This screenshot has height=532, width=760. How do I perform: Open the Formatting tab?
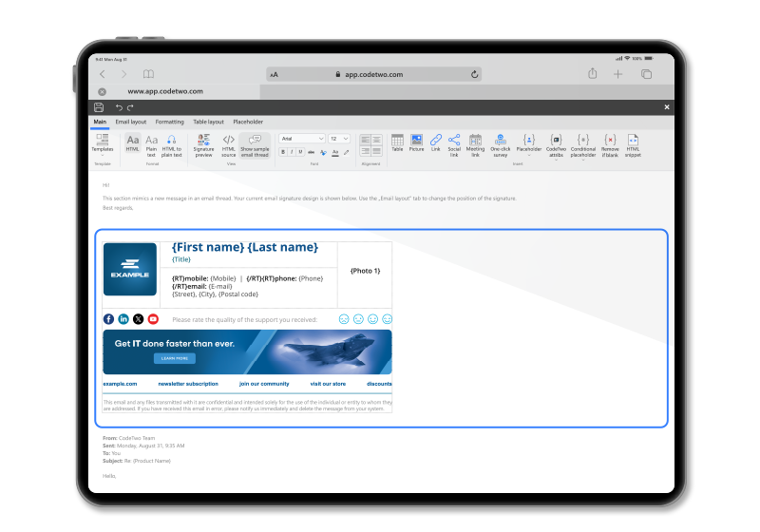(170, 122)
